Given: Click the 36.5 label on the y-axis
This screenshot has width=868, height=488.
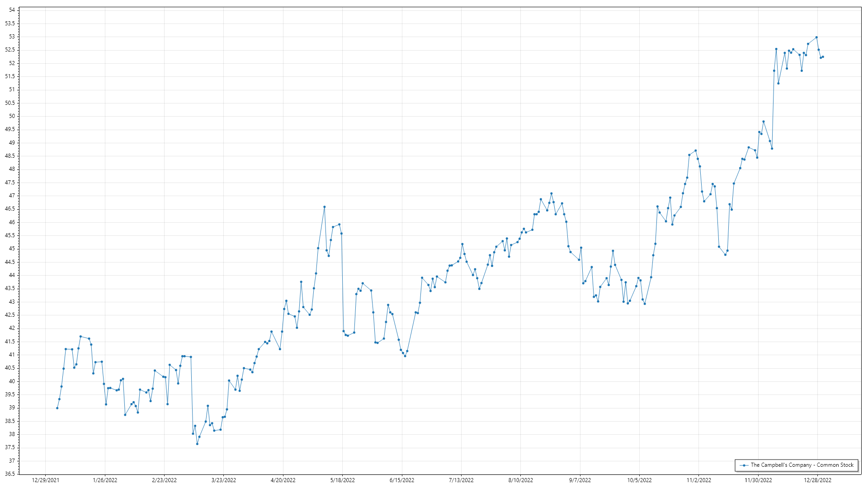Looking at the screenshot, I should coord(10,474).
